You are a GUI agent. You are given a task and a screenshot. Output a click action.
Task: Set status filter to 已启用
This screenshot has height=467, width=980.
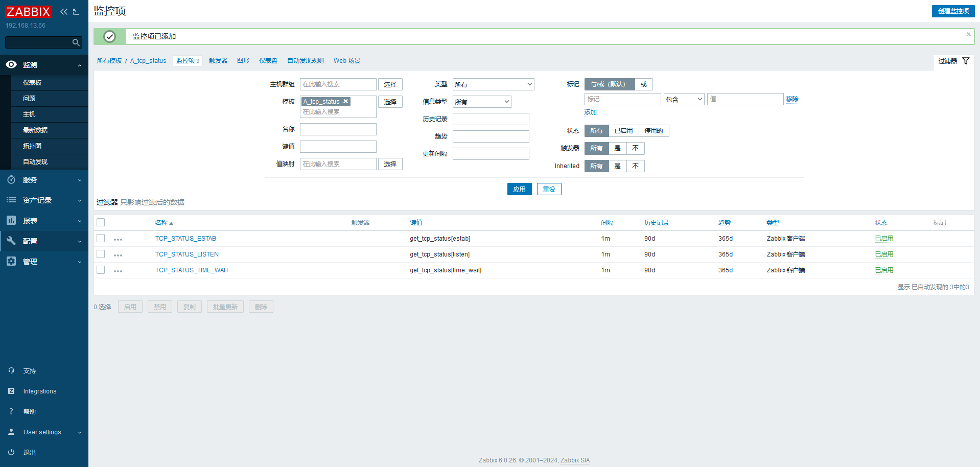(623, 131)
